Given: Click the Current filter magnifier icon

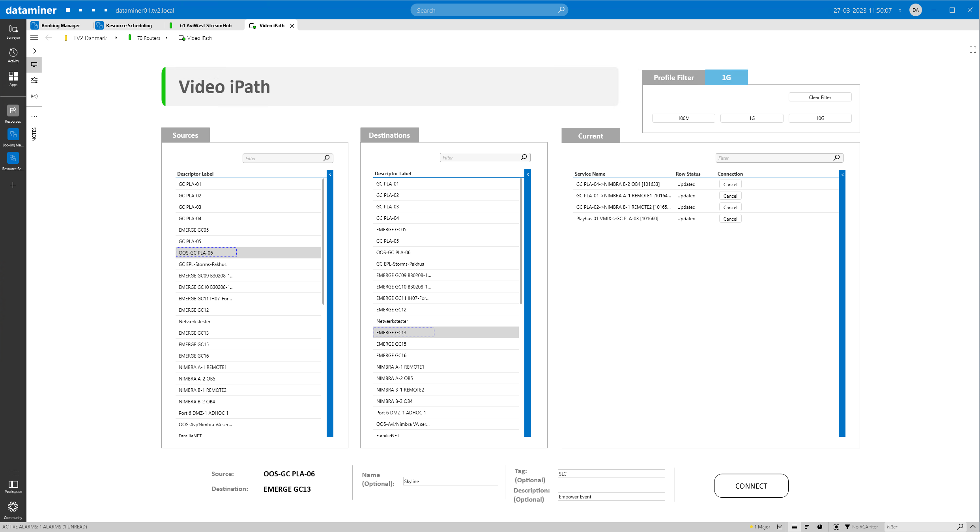Looking at the screenshot, I should pos(836,158).
